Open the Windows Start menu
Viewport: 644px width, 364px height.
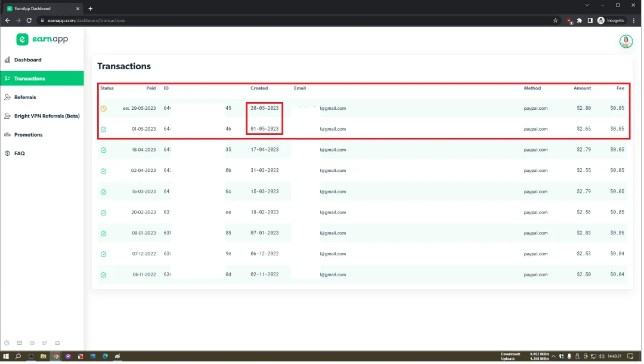click(6, 357)
